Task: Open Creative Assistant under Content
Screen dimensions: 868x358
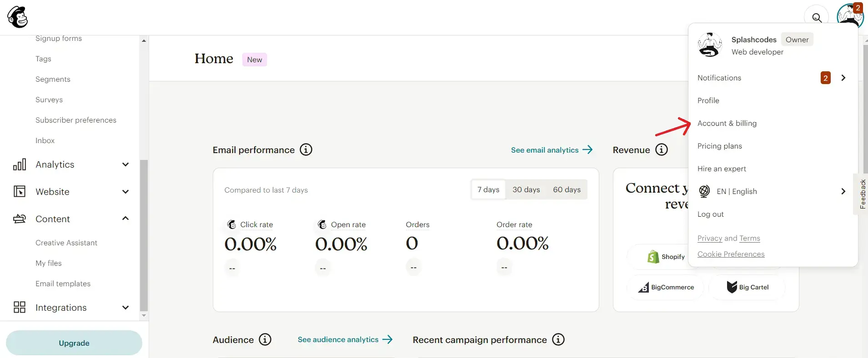Action: tap(66, 243)
